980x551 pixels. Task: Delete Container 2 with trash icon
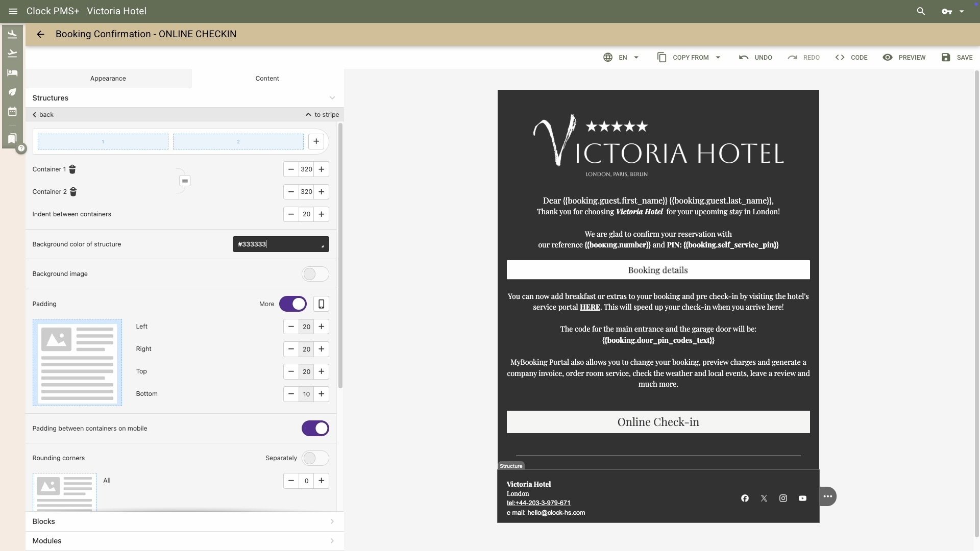tap(73, 192)
